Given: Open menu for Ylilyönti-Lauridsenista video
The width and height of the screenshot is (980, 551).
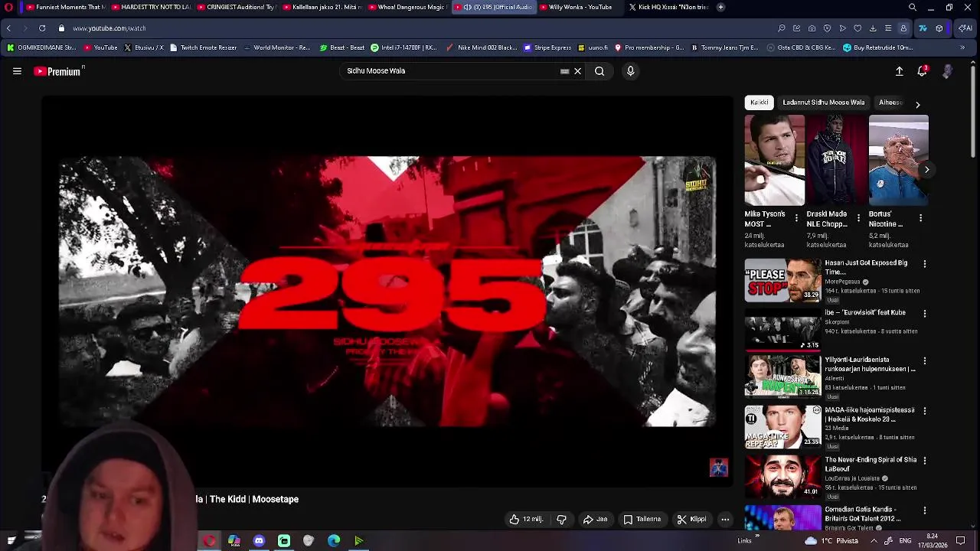Looking at the screenshot, I should (x=924, y=360).
